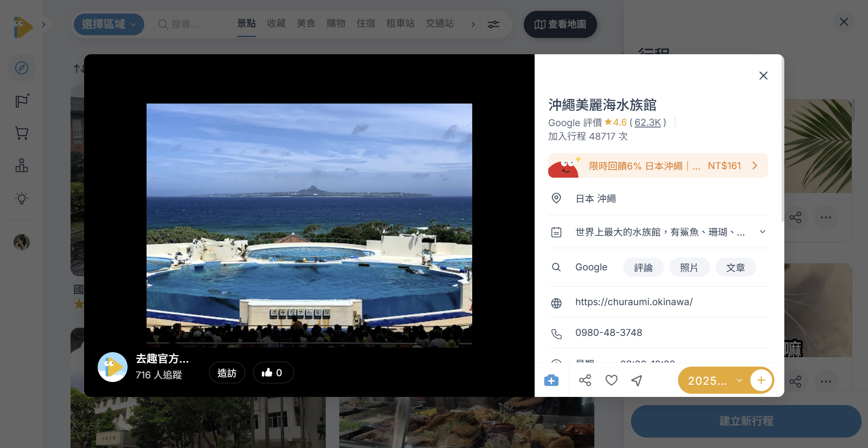Open the 限時回饋6% promotion banner

point(658,166)
